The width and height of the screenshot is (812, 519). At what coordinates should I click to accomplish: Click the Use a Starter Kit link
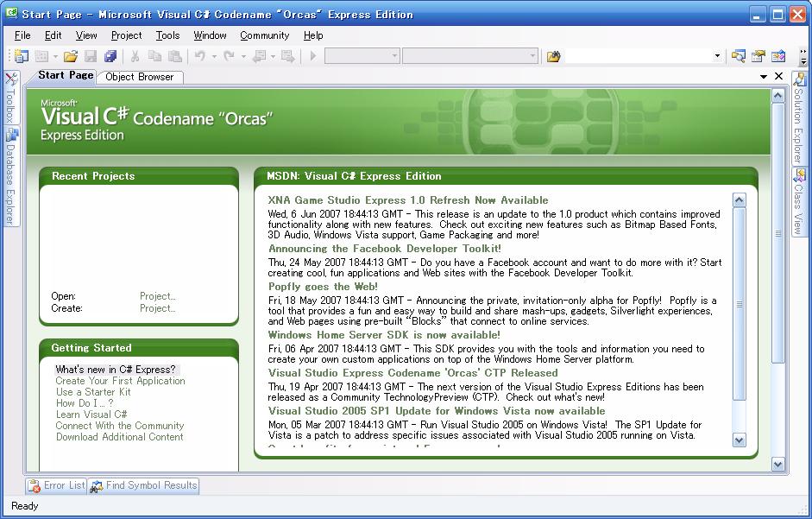point(93,392)
